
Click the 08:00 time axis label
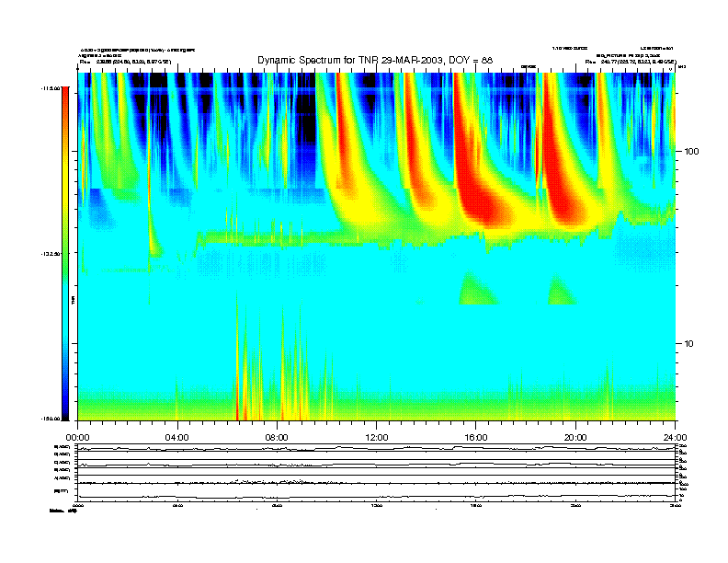coord(277,438)
